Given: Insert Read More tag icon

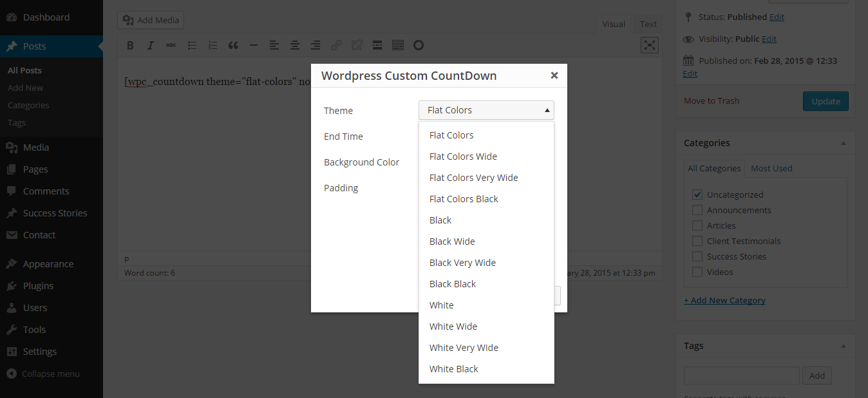Looking at the screenshot, I should [377, 45].
